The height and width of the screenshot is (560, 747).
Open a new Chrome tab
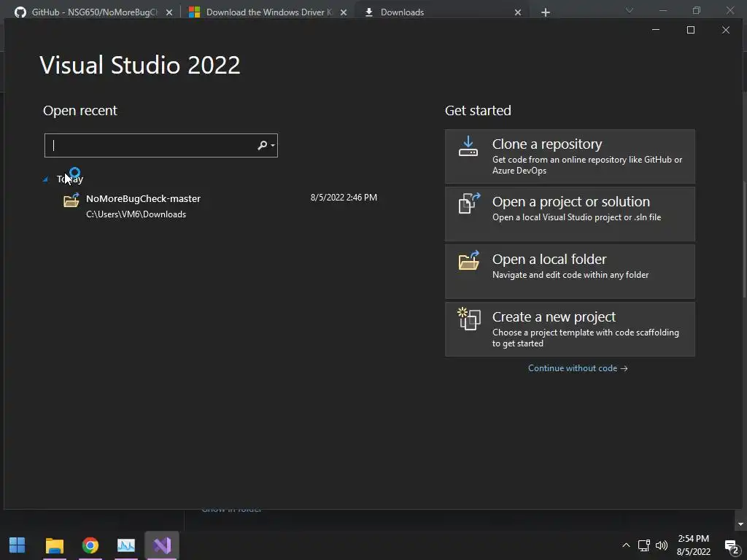click(546, 13)
